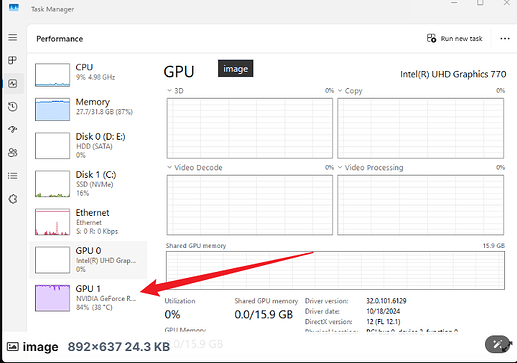Screen dimensions: 517x363
Task: Open Services page icon
Action: (13, 199)
